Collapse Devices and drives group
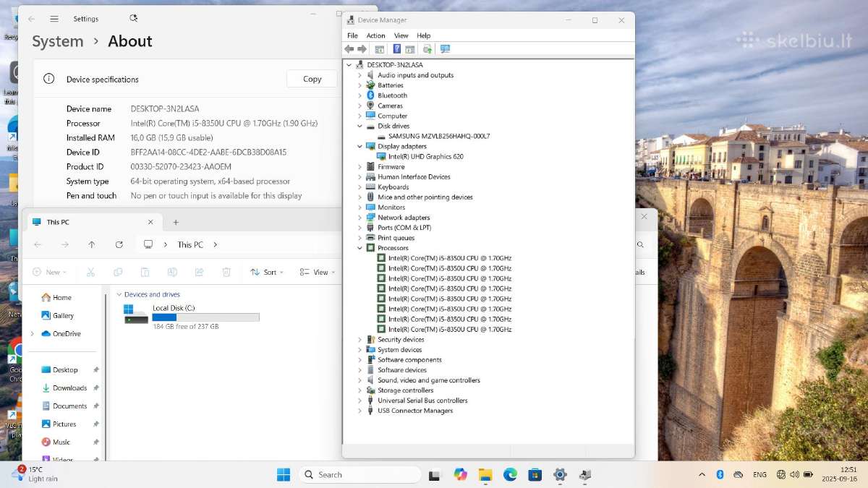 pyautogui.click(x=119, y=294)
